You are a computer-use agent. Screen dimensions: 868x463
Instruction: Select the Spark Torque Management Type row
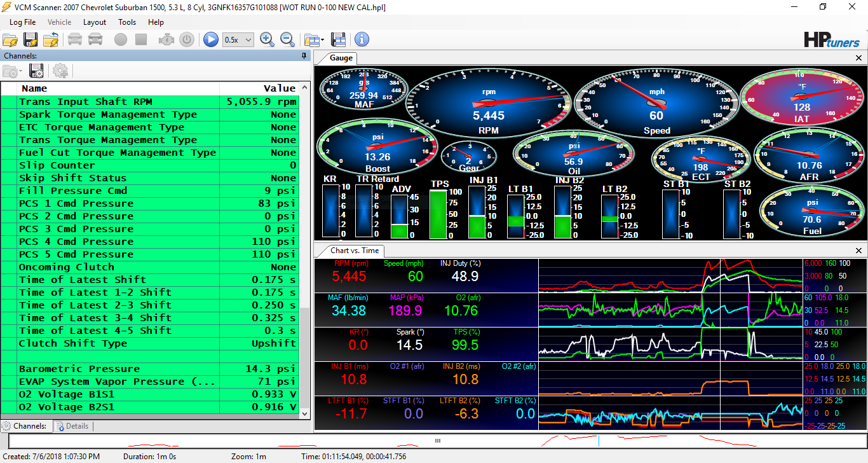[x=150, y=114]
